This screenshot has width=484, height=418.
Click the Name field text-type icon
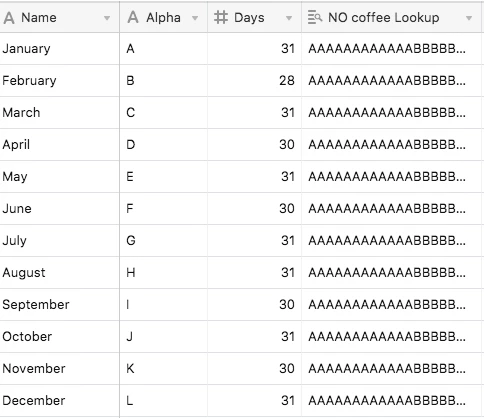[9, 18]
